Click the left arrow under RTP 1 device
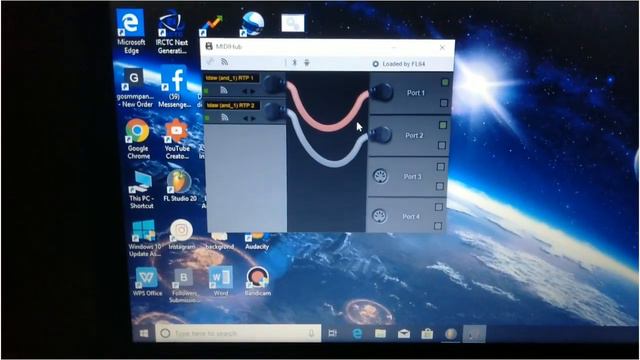The height and width of the screenshot is (360, 640). click(245, 91)
